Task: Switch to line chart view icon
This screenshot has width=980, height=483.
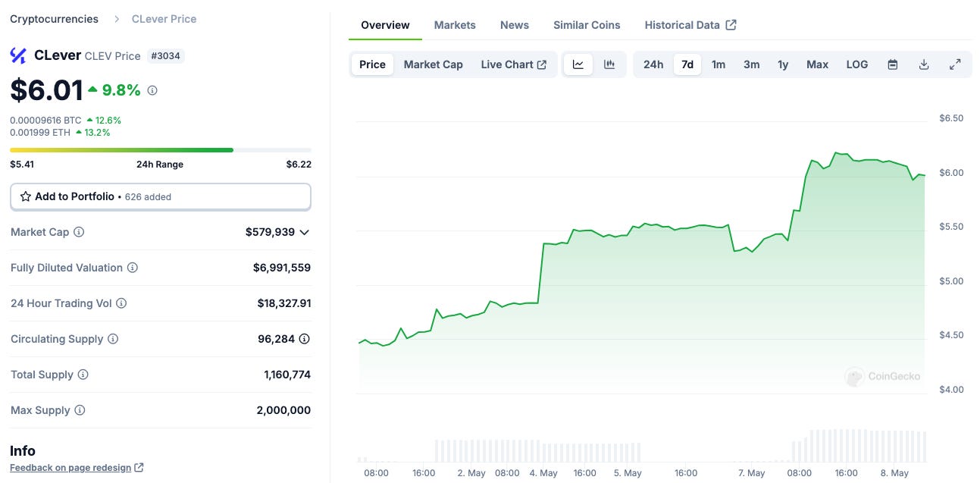Action: pos(578,64)
